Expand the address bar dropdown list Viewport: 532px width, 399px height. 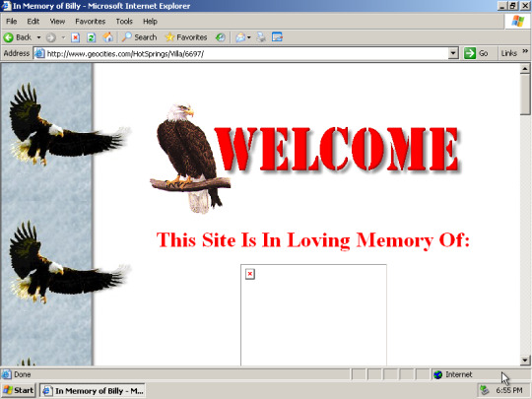[x=453, y=53]
